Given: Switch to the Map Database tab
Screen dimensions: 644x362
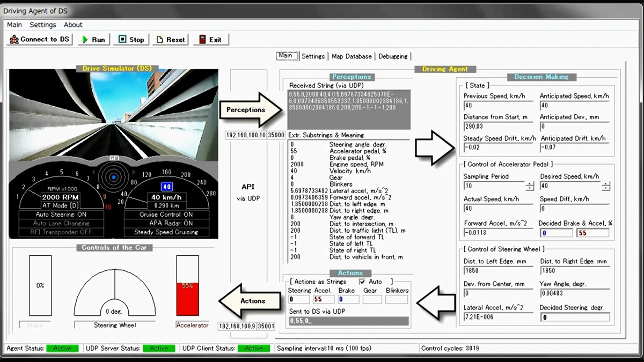Looking at the screenshot, I should click(352, 56).
